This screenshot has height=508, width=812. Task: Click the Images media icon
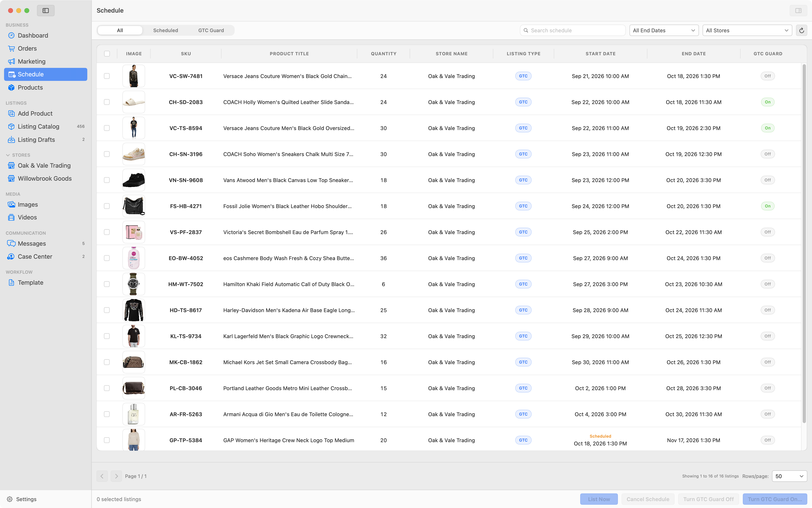11,205
